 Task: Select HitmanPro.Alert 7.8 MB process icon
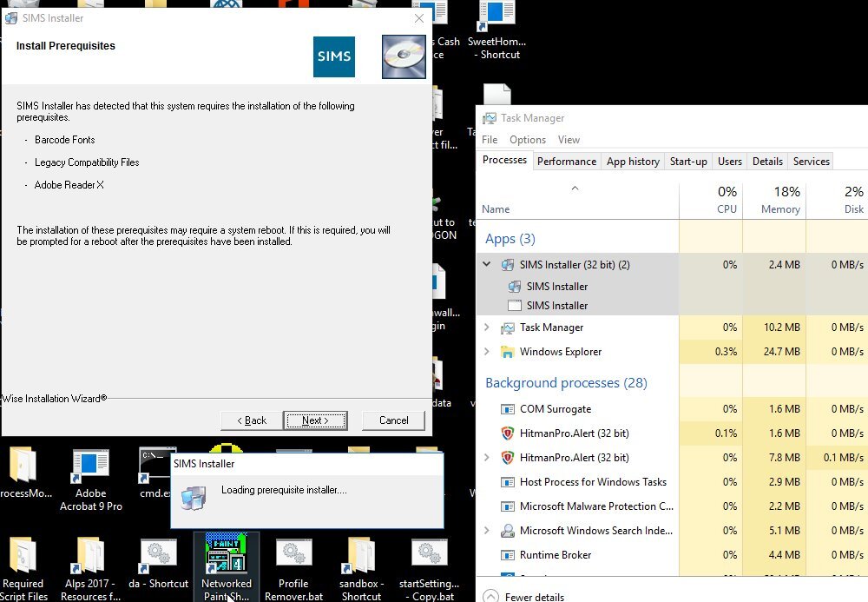click(x=508, y=458)
